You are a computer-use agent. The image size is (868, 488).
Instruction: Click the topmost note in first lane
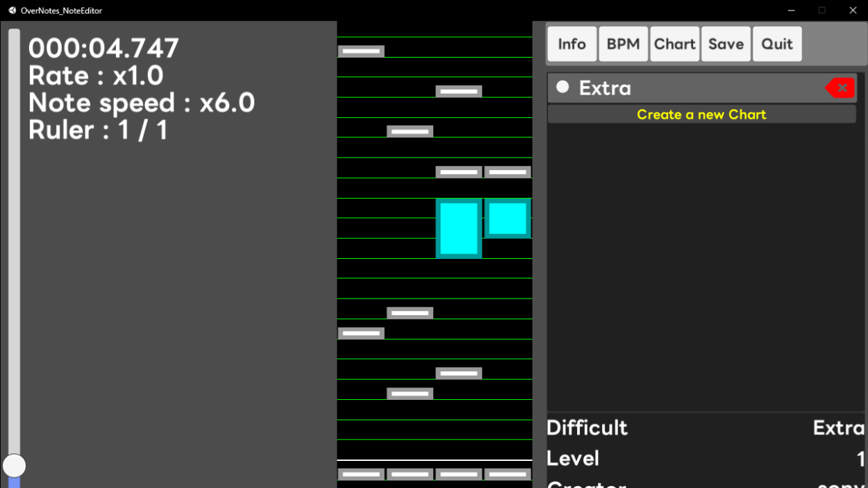pos(361,51)
